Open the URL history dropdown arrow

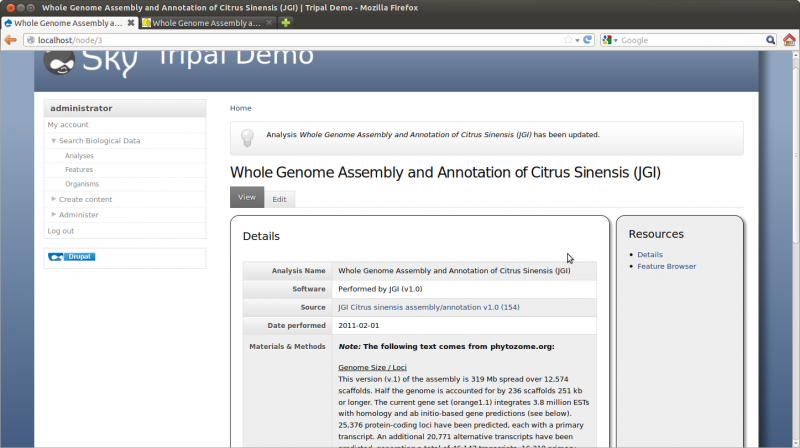pos(578,40)
